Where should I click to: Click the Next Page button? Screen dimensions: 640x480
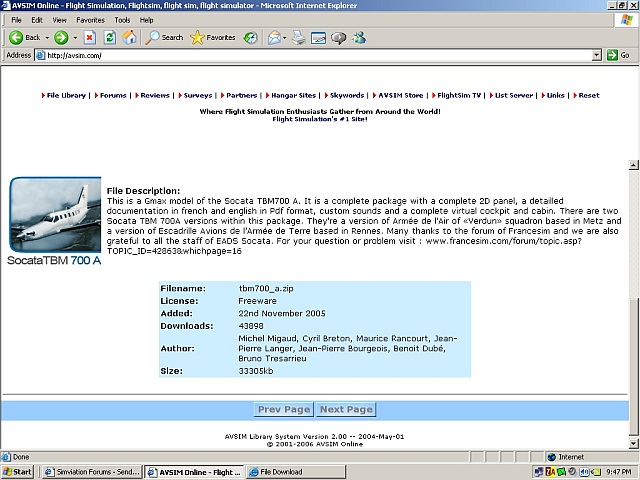[x=346, y=409]
